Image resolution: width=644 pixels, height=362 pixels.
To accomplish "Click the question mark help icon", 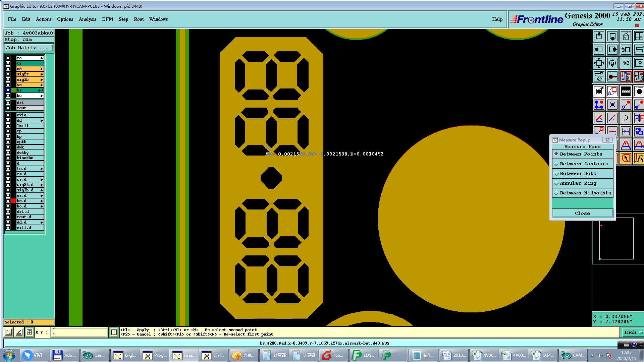I will (639, 63).
